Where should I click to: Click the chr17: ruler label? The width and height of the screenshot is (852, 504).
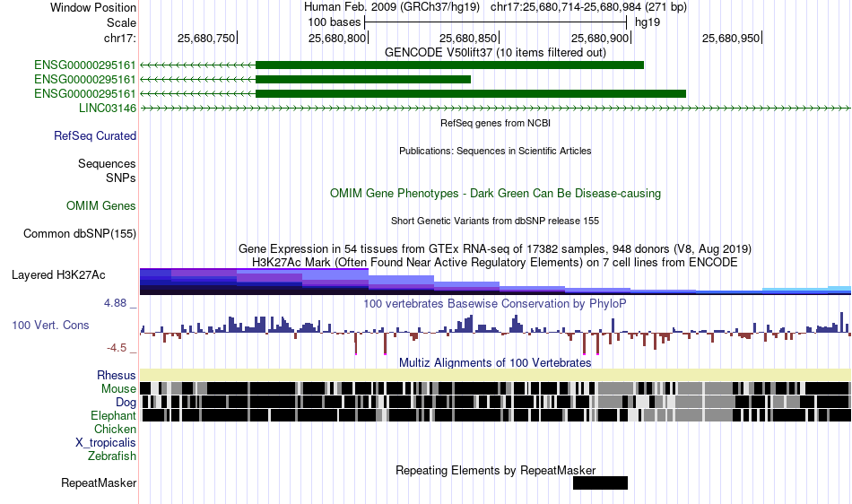click(120, 38)
